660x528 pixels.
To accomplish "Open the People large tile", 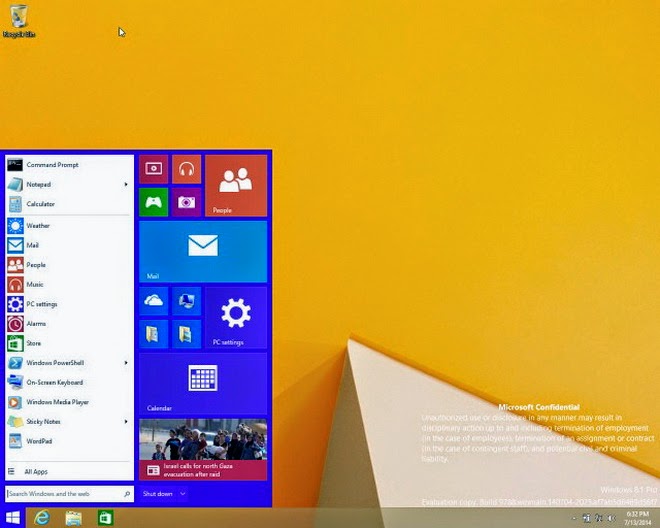I will click(x=236, y=186).
